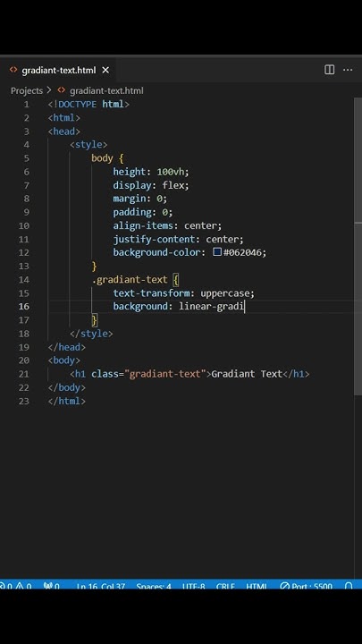Click the <!DOCTYPE html> line
The width and height of the screenshot is (362, 644).
[88, 105]
